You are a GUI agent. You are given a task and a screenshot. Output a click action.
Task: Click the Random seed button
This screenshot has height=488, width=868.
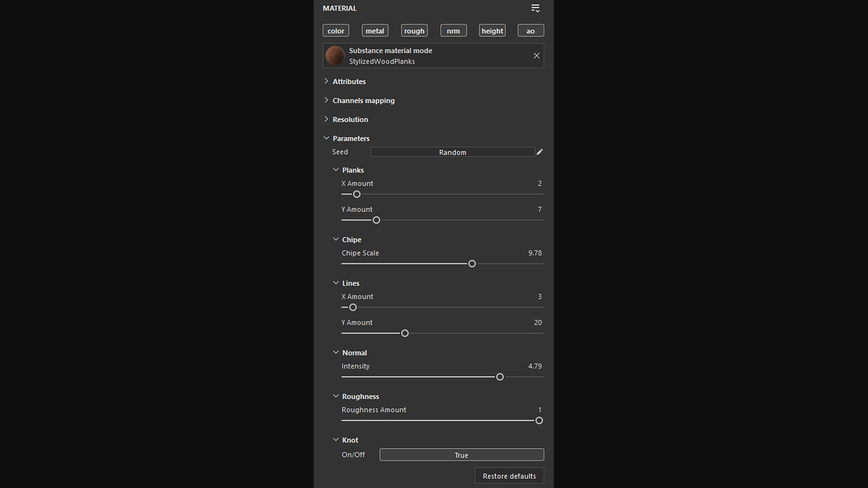453,152
